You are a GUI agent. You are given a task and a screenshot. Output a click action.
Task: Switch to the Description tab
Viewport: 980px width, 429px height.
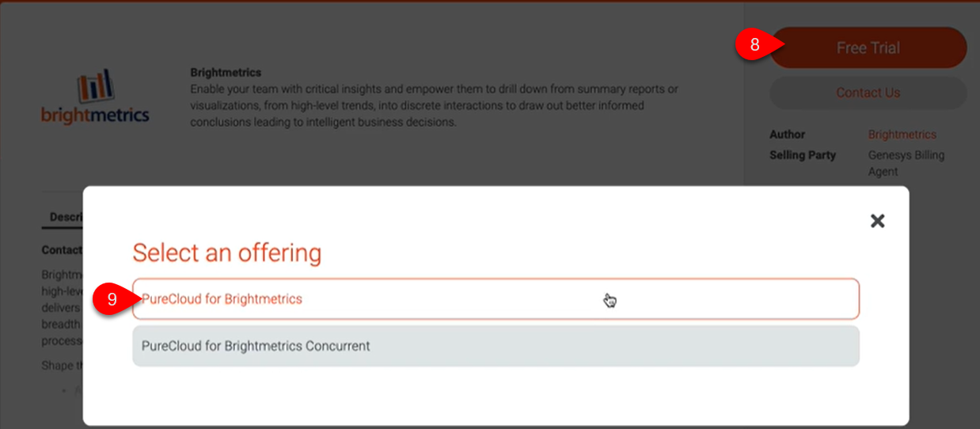(x=63, y=217)
